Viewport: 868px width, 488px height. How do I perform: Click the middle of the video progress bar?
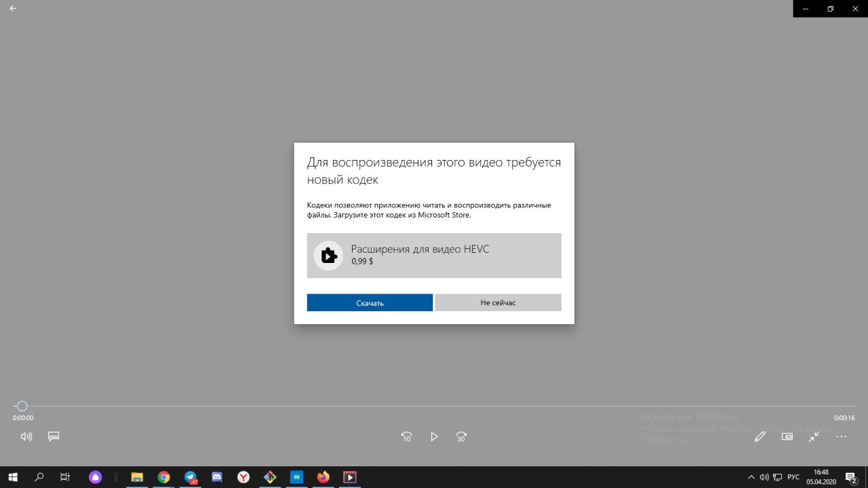[434, 406]
